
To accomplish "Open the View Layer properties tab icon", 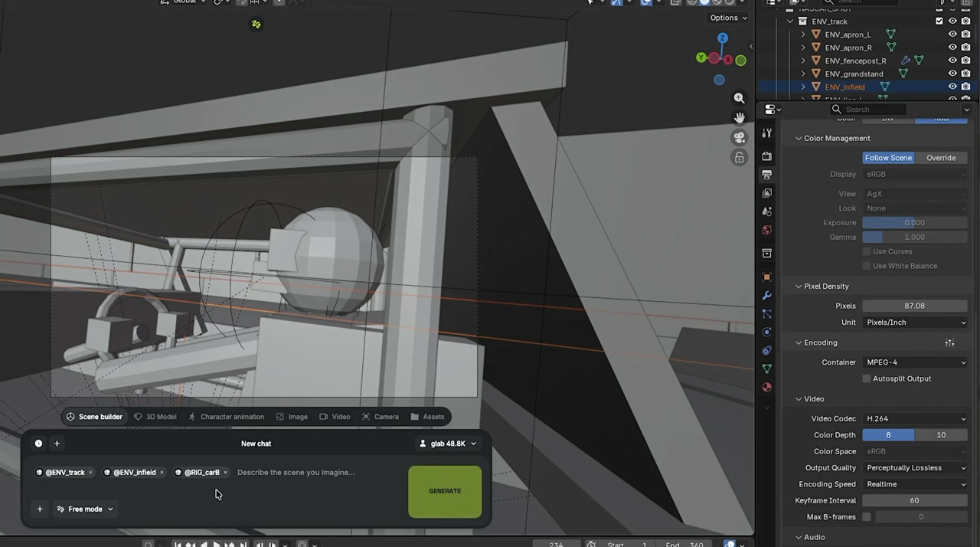I will click(x=766, y=193).
